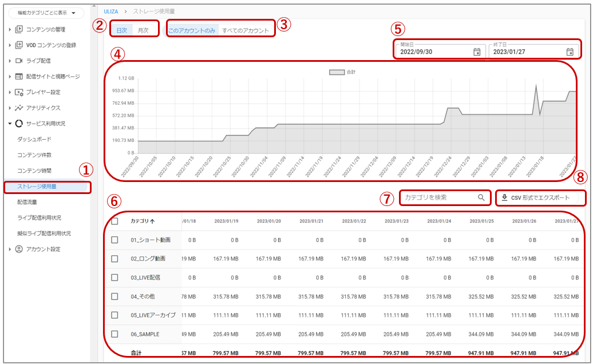Click the download icon for CSV export

(504, 197)
